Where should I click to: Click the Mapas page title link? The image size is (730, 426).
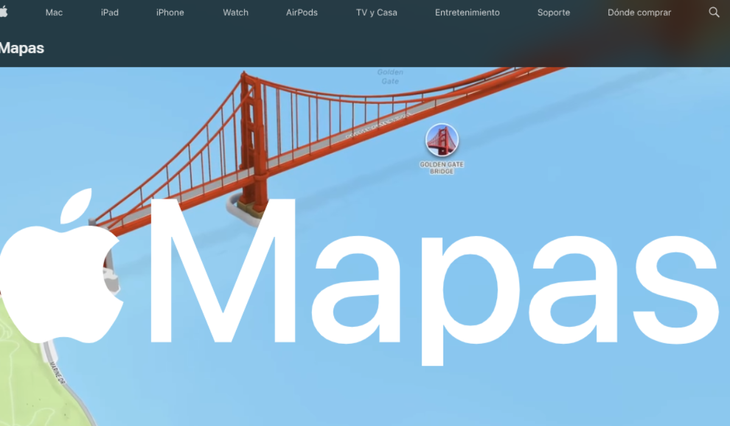21,48
